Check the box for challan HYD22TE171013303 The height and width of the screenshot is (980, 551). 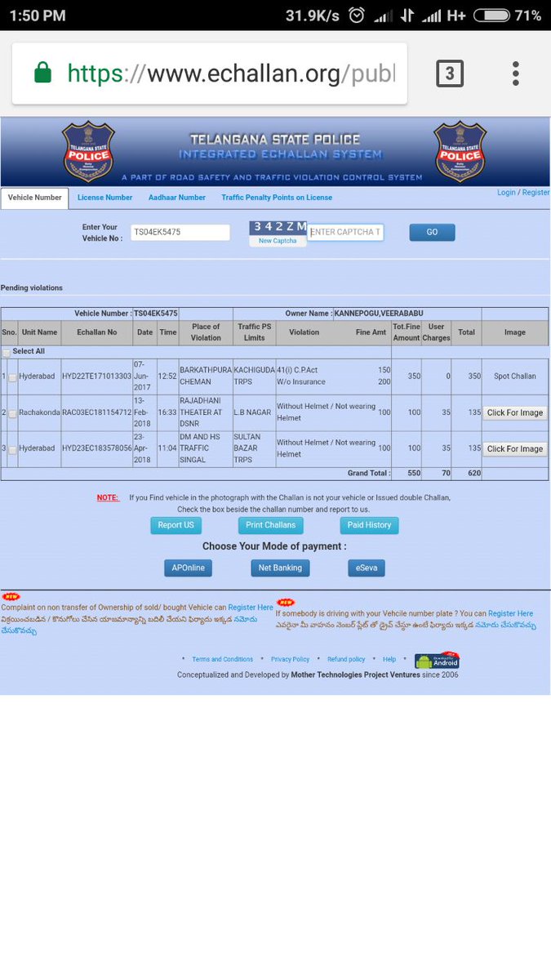point(12,377)
